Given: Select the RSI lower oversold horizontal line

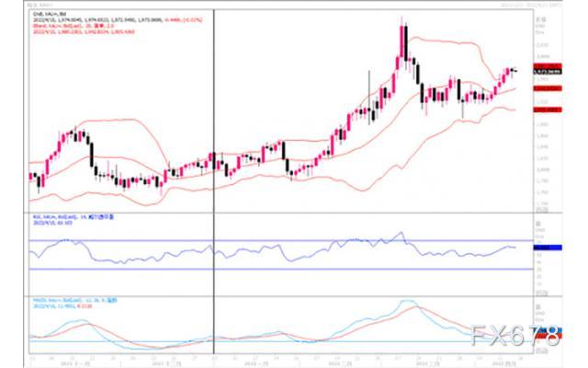Looking at the screenshot, I should [281, 269].
